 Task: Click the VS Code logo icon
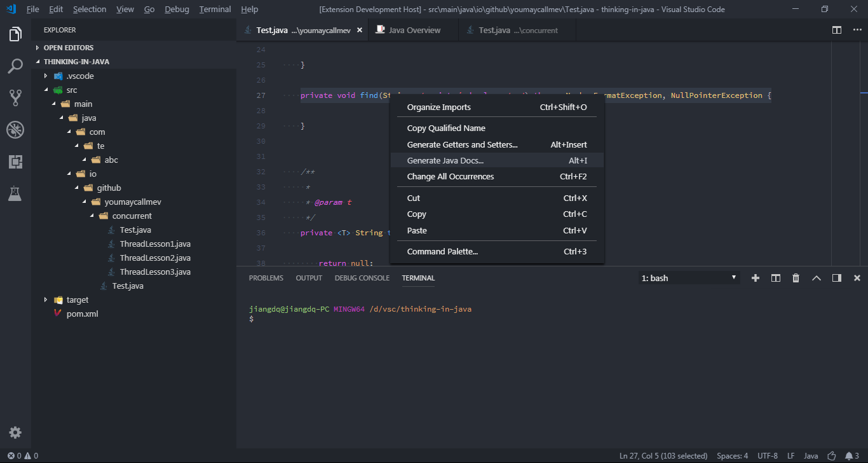tap(11, 9)
